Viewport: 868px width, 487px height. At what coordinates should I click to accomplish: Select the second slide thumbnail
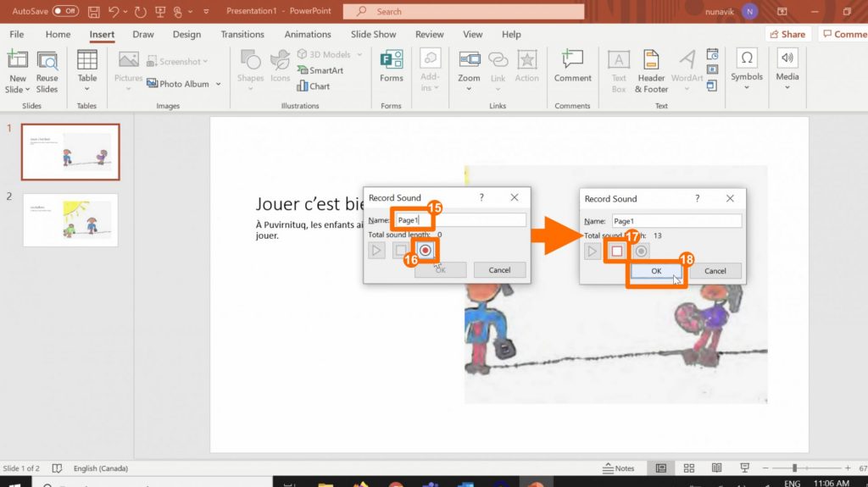pyautogui.click(x=70, y=220)
